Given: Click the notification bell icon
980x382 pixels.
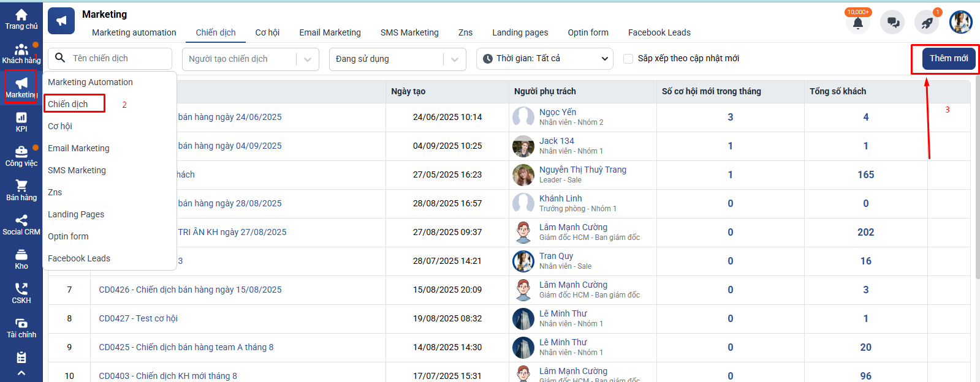Looking at the screenshot, I should [857, 23].
